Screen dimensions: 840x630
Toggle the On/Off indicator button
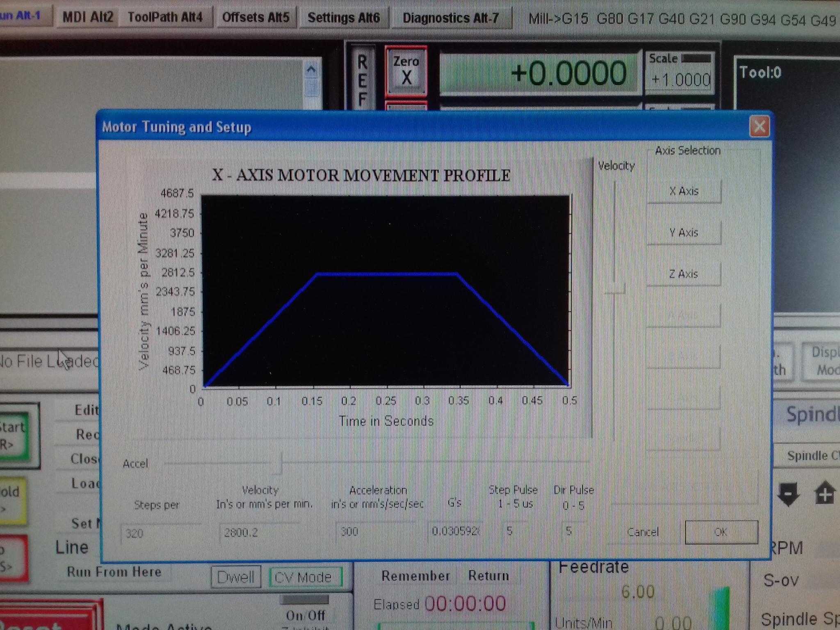(305, 600)
